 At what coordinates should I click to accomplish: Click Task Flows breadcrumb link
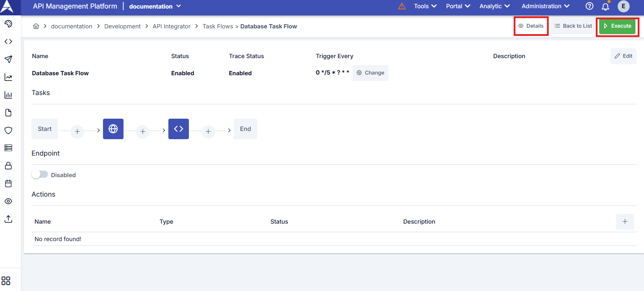218,26
